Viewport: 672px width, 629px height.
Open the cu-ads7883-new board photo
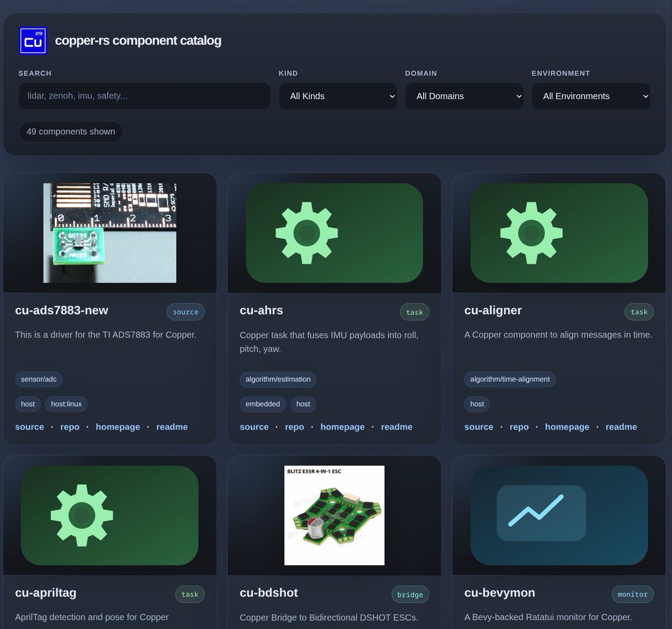(x=110, y=233)
